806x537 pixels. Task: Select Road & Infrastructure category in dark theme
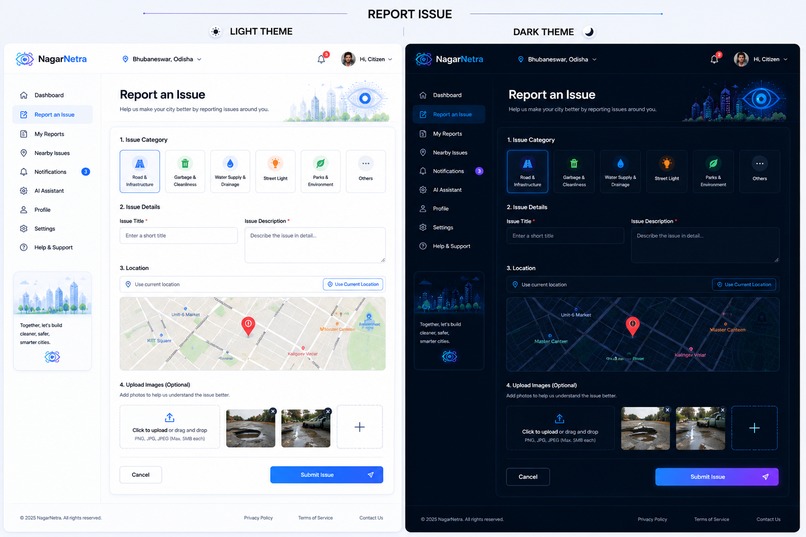pos(527,171)
